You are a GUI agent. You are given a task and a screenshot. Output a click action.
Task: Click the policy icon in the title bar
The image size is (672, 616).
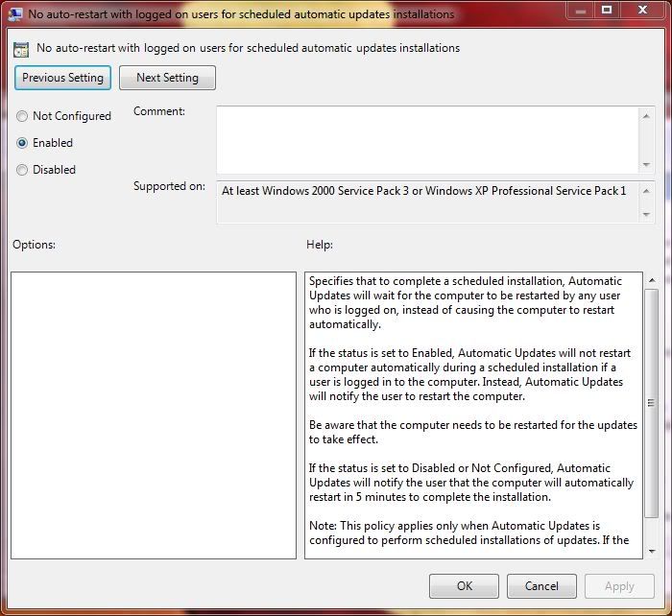(15, 14)
